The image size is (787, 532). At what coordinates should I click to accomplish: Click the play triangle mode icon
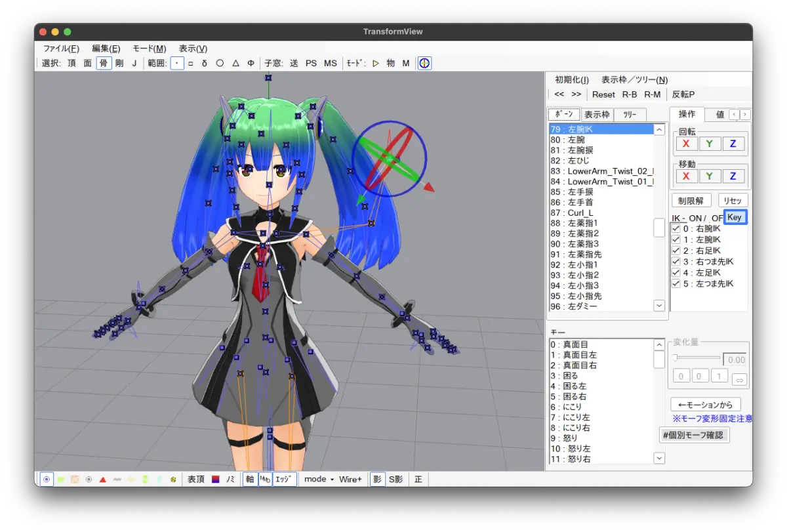click(x=376, y=63)
